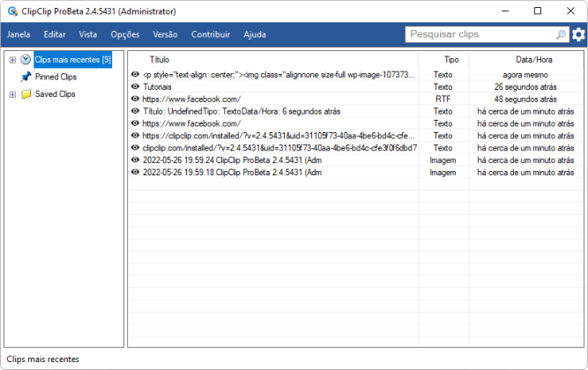Screen dimensions: 588x370
Task: Click the ClipClip app logo icon
Action: pyautogui.click(x=12, y=11)
